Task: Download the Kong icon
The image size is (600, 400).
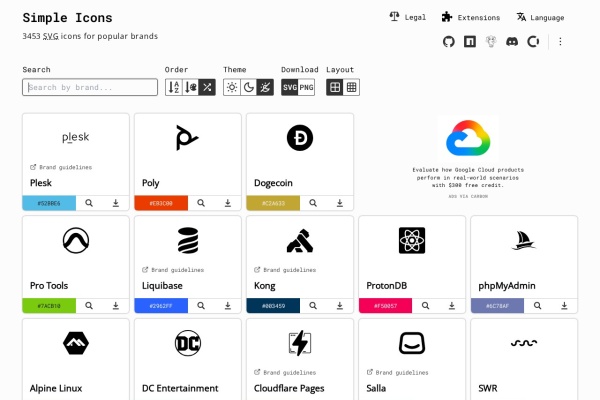Action: 340,306
